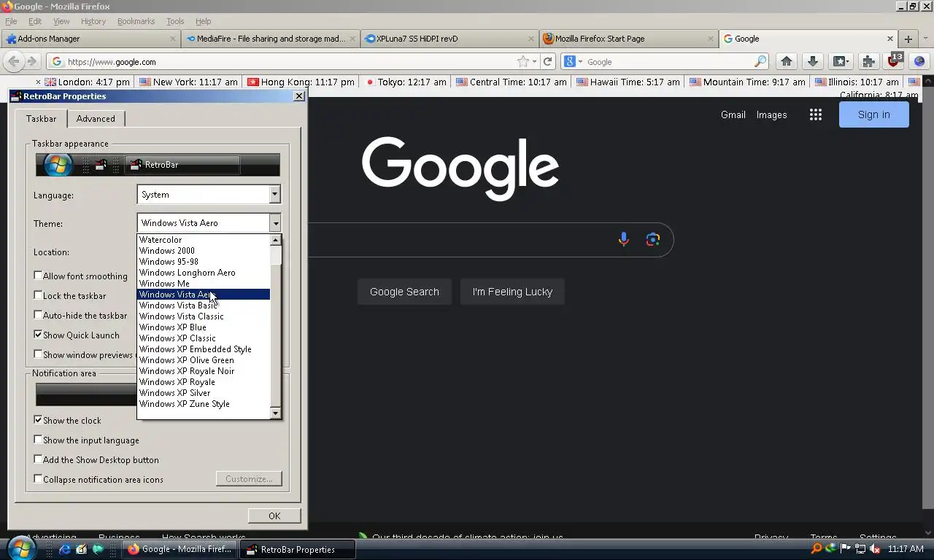Click theme list scroll up arrow
Viewport: 934px width, 560px height.
(x=275, y=240)
